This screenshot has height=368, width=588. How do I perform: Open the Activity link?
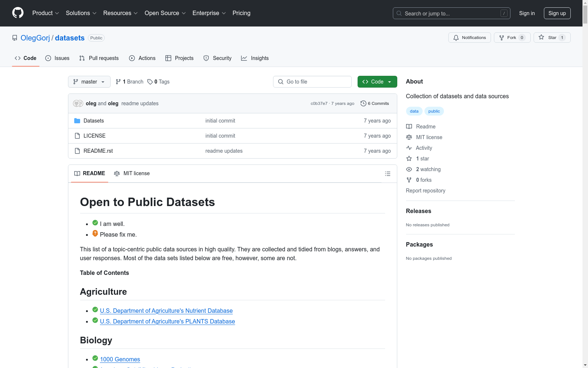click(419, 148)
